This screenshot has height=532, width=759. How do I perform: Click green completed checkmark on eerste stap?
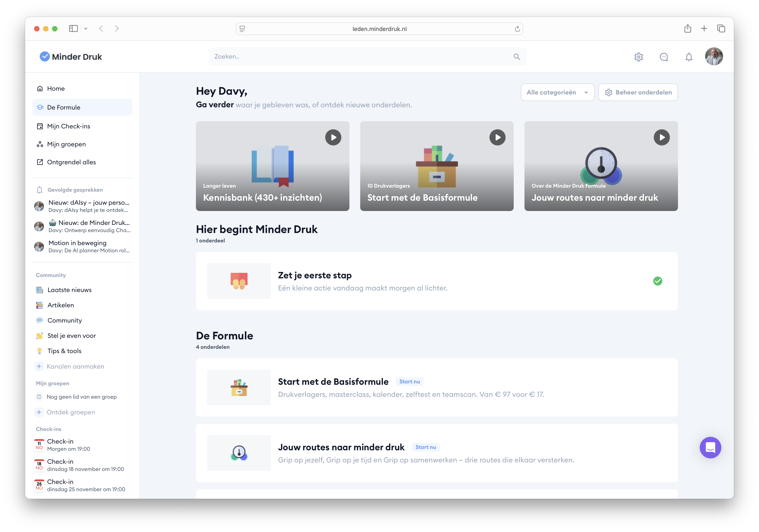pos(658,281)
